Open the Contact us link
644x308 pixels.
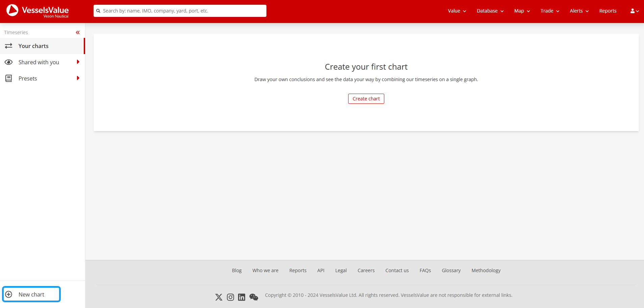click(x=397, y=270)
